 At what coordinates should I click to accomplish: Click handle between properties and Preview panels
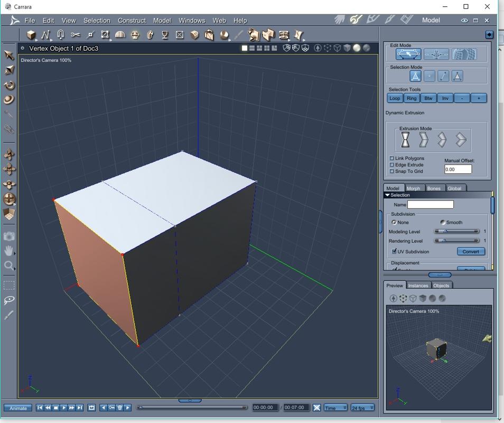click(440, 275)
